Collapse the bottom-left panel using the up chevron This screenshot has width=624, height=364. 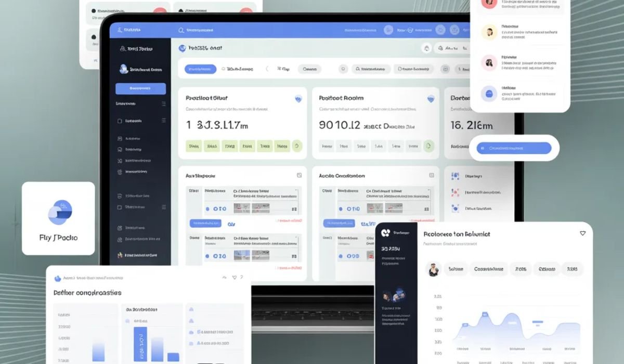(224, 278)
